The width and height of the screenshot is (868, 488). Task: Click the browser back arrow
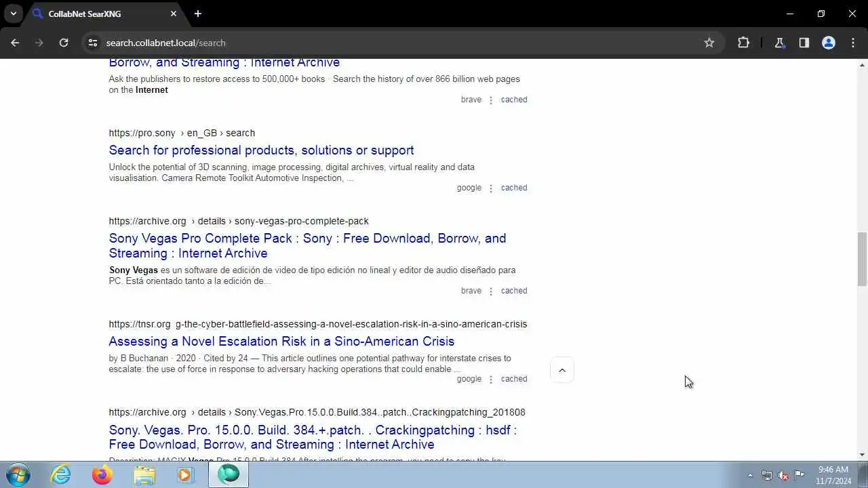click(x=15, y=43)
